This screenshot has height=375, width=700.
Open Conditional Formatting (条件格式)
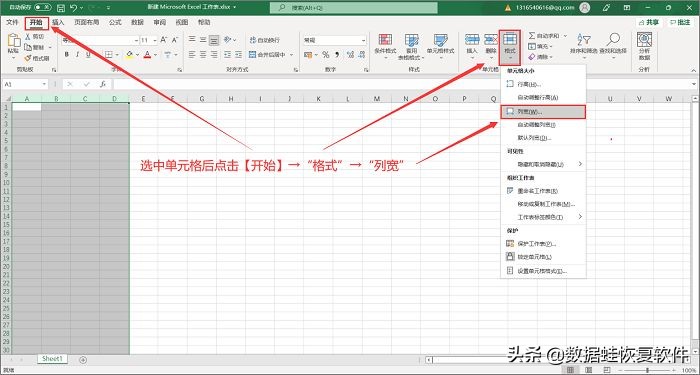pyautogui.click(x=385, y=47)
